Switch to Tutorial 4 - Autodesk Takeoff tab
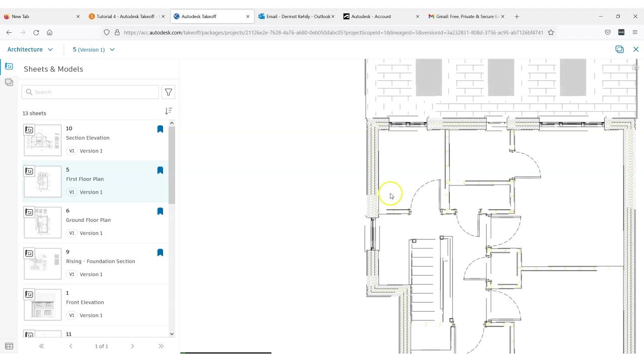 coord(126,17)
